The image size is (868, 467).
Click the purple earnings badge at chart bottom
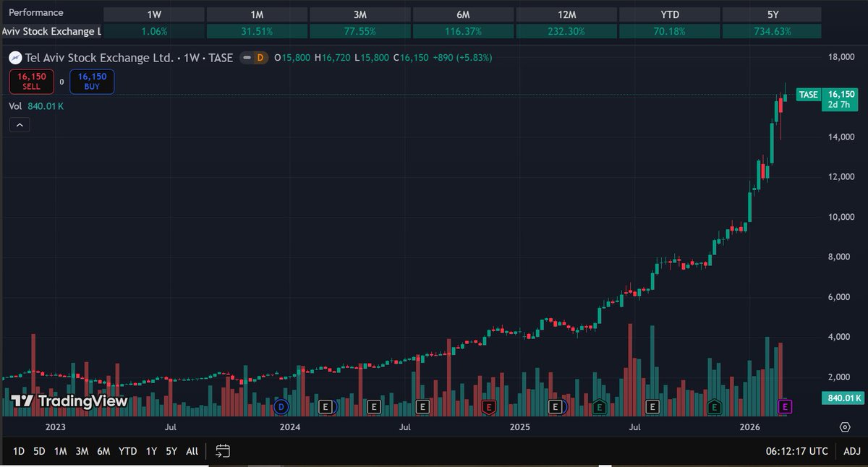[783, 407]
